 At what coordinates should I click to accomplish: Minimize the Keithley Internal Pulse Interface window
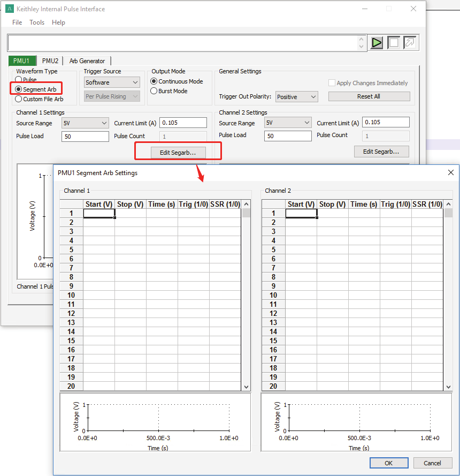(365, 9)
